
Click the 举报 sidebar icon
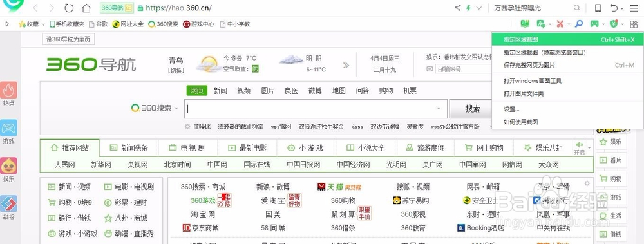coord(8,203)
